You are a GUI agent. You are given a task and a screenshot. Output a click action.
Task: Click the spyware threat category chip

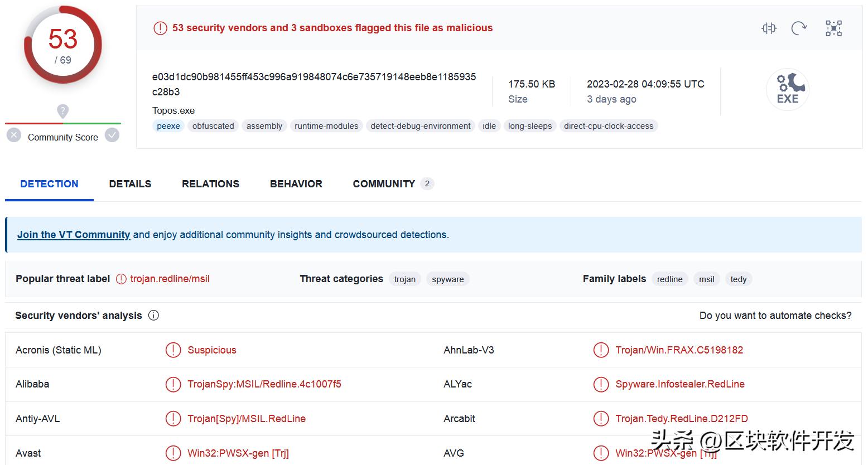447,279
